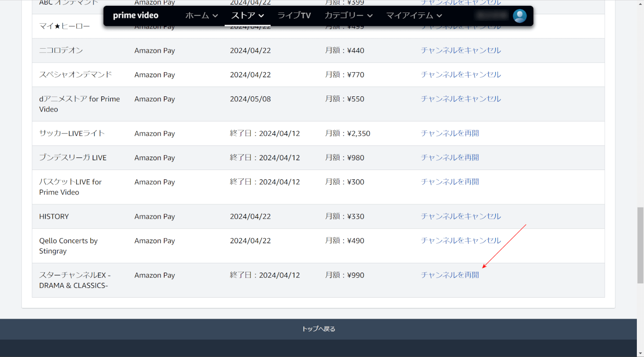Expand the ストア dropdown menu
The height and width of the screenshot is (357, 644).
point(248,16)
